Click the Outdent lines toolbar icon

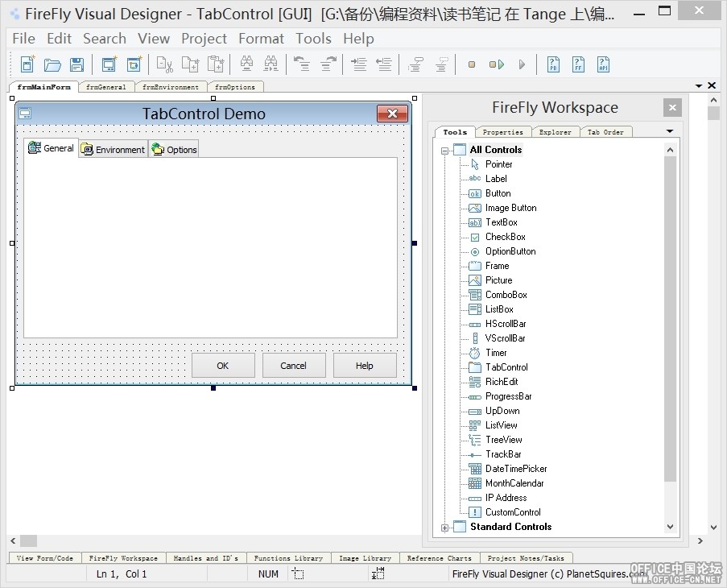[384, 64]
